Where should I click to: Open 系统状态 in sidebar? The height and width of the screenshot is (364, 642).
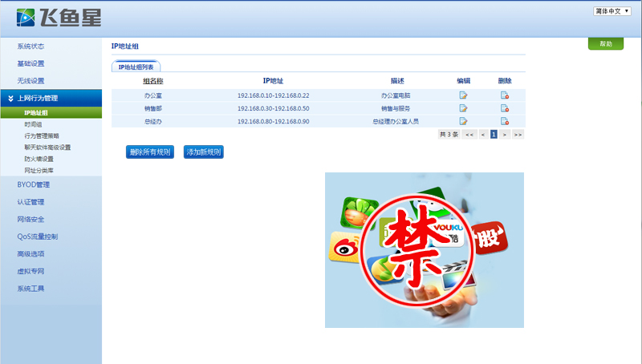tap(30, 47)
